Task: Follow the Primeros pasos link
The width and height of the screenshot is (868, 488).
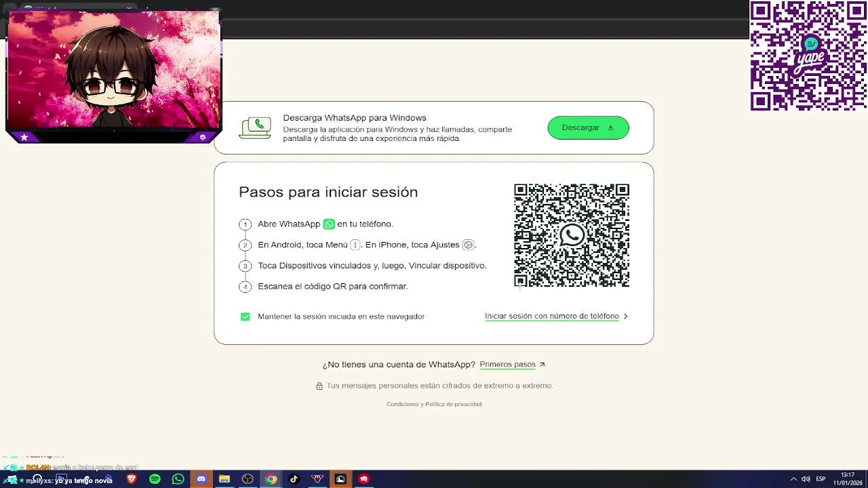Action: pos(507,365)
